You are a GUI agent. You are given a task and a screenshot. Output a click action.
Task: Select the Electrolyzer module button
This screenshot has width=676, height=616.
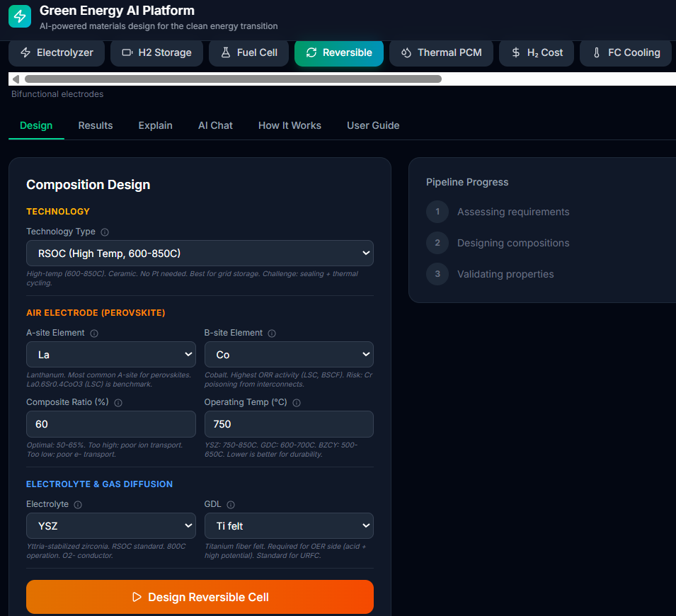[57, 52]
